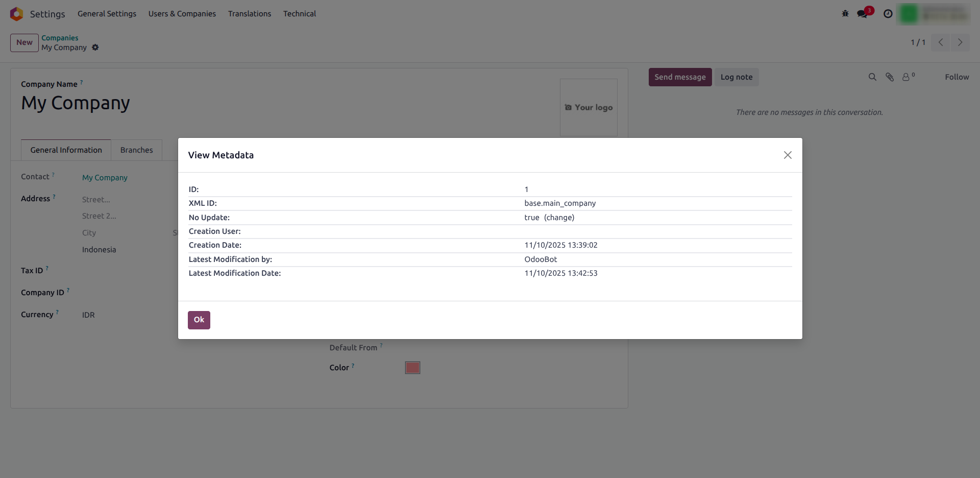980x478 pixels.
Task: Click the Companies breadcrumb link
Action: 60,38
